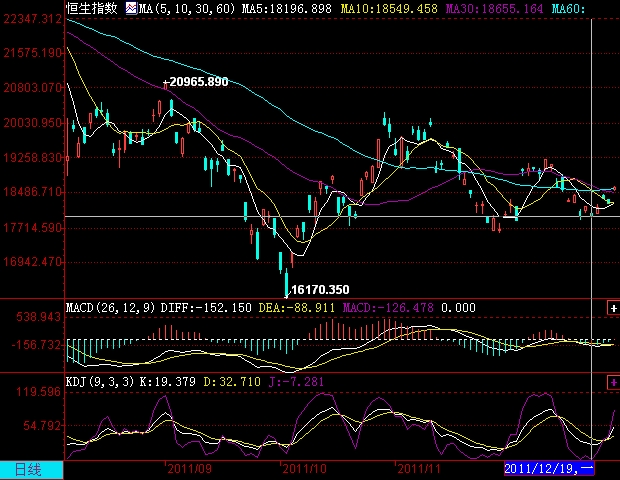The width and height of the screenshot is (620, 480).
Task: Click the 54.792 KDJ axis label
Action: (x=42, y=426)
